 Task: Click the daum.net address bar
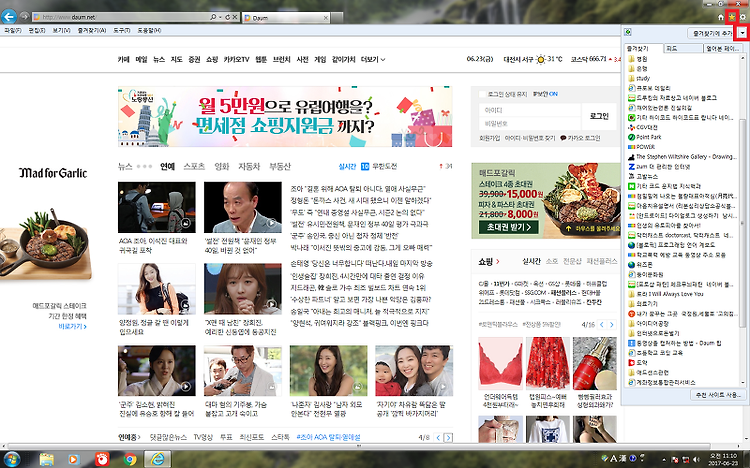click(x=120, y=17)
